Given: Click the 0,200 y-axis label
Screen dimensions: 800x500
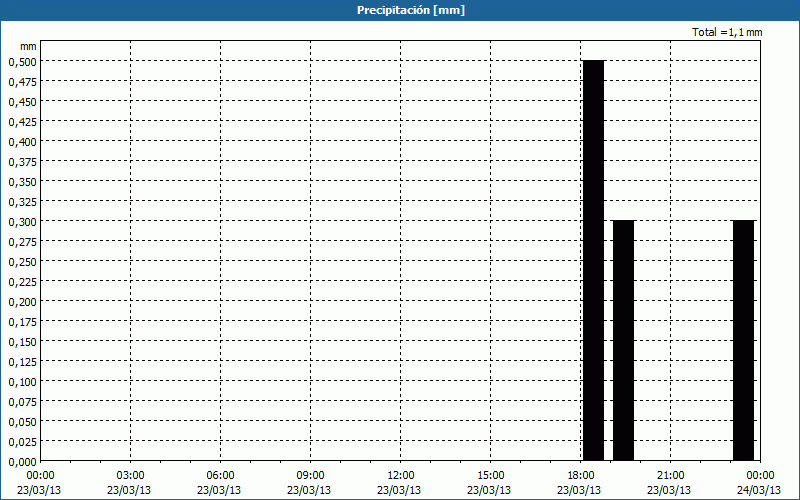Looking at the screenshot, I should tap(22, 302).
